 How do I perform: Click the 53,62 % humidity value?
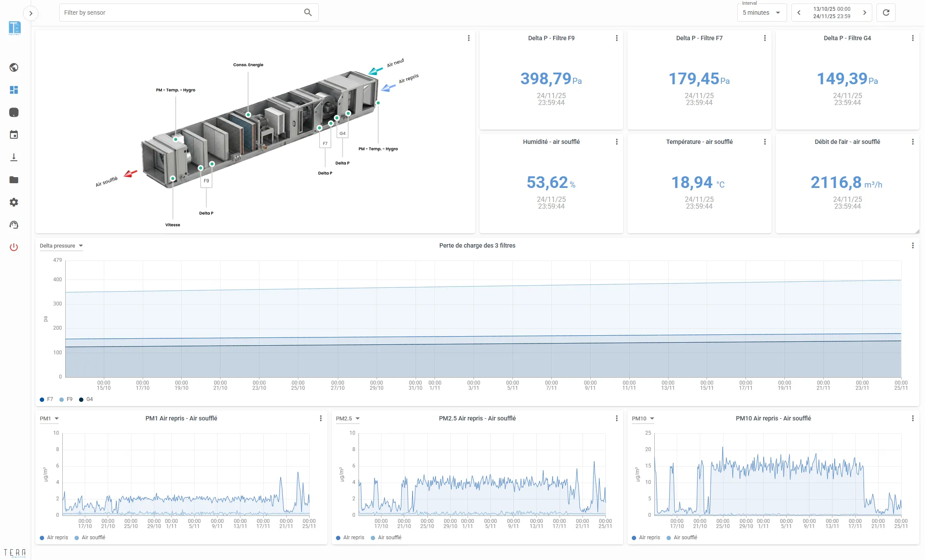(x=551, y=182)
